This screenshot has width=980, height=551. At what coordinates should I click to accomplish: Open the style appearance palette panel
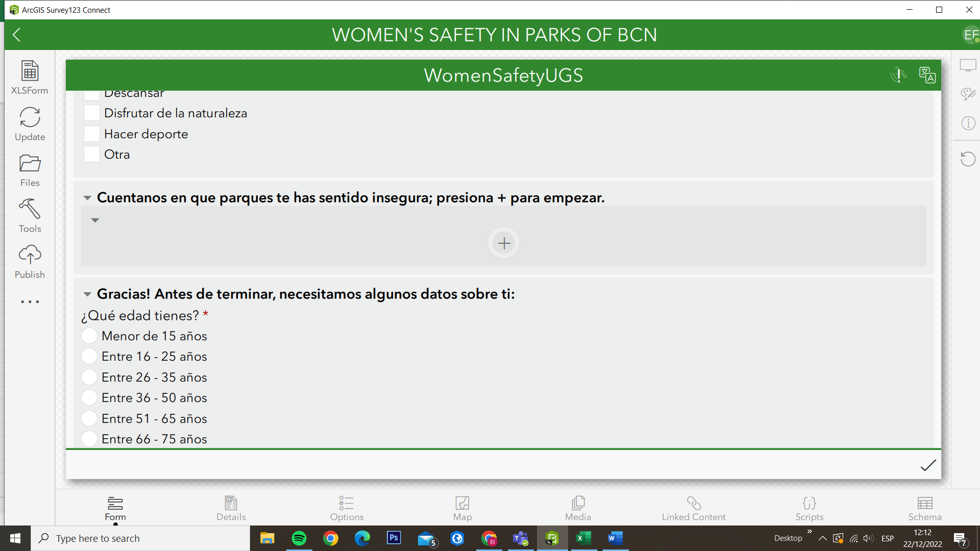[968, 94]
